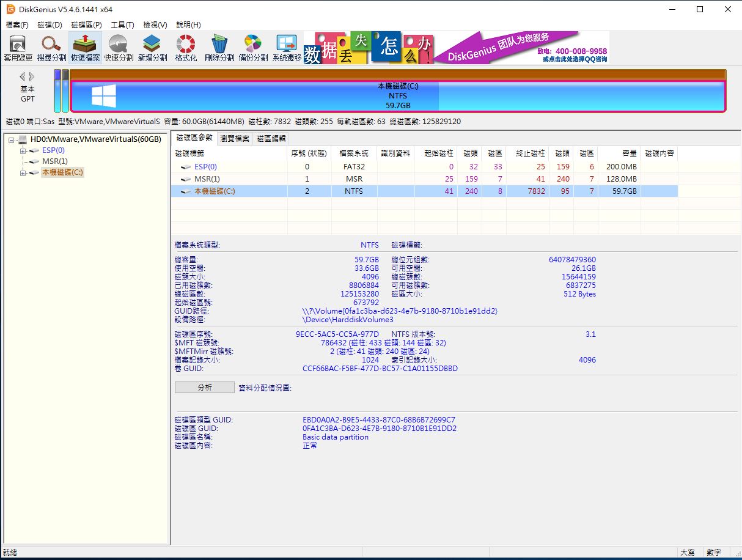Click the 分析 analyze button
This screenshot has width=742, height=560.
tap(204, 388)
